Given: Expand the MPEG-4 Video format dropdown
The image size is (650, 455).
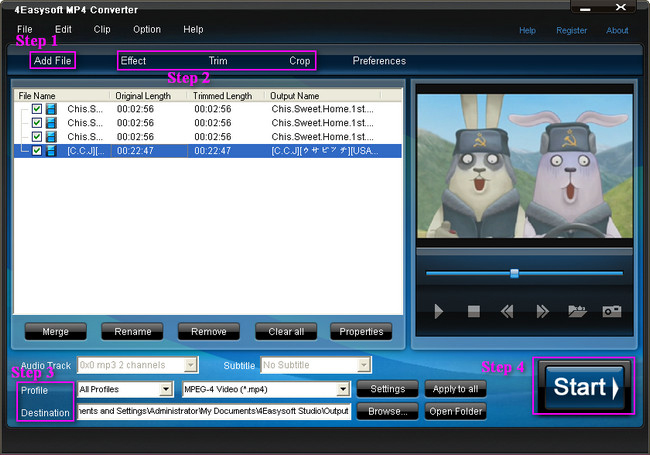Looking at the screenshot, I should click(x=343, y=389).
